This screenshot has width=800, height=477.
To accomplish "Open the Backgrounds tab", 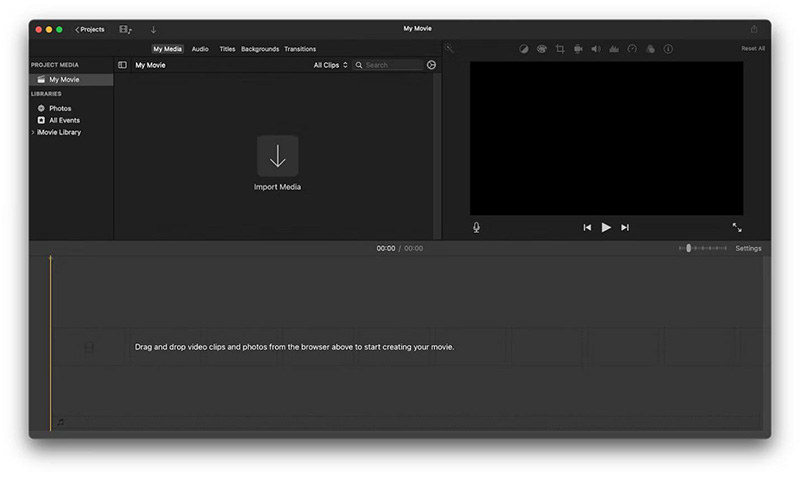I will [260, 49].
